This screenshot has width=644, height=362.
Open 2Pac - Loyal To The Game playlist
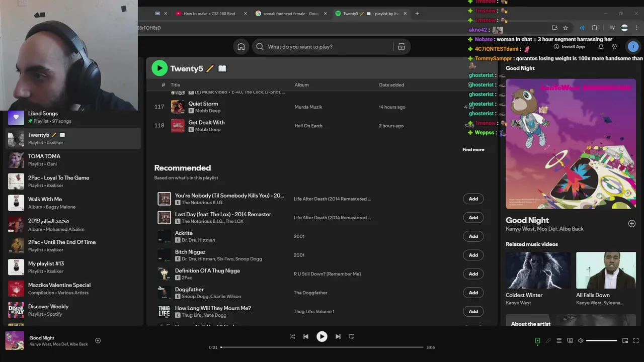coord(73,182)
